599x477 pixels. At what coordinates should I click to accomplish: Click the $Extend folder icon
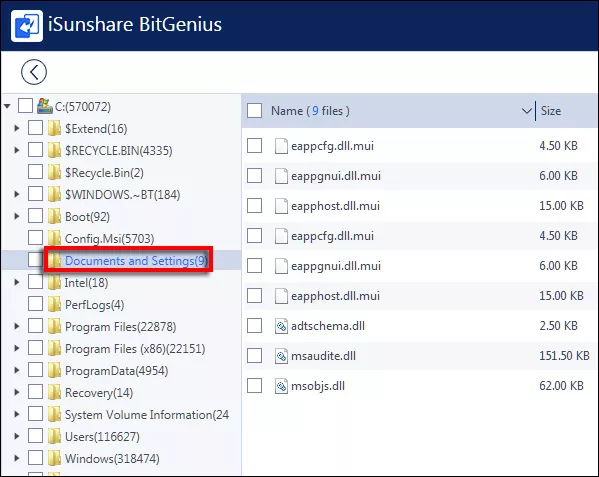(x=54, y=128)
